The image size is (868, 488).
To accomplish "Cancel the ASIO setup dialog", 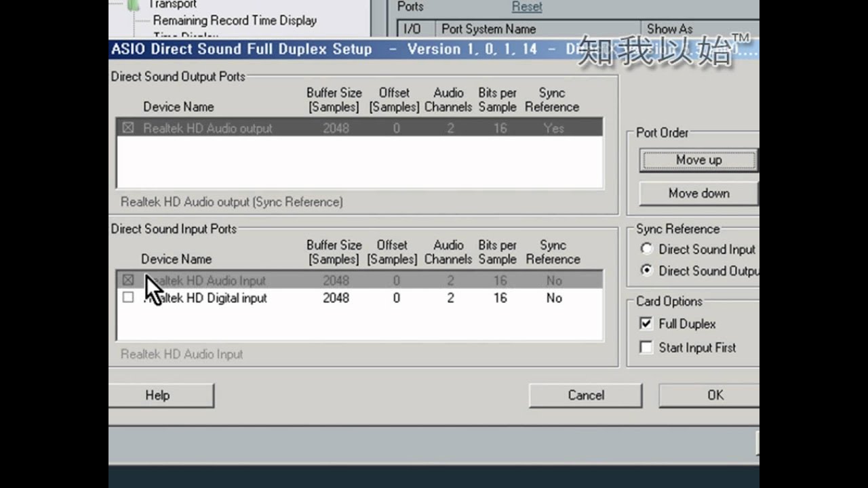I will (x=585, y=395).
